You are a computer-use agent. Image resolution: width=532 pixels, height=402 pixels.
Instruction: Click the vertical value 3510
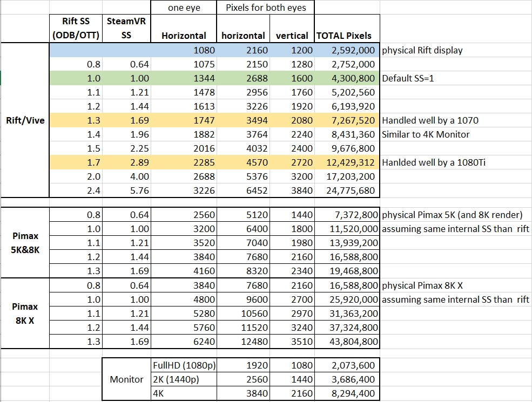[292, 342]
